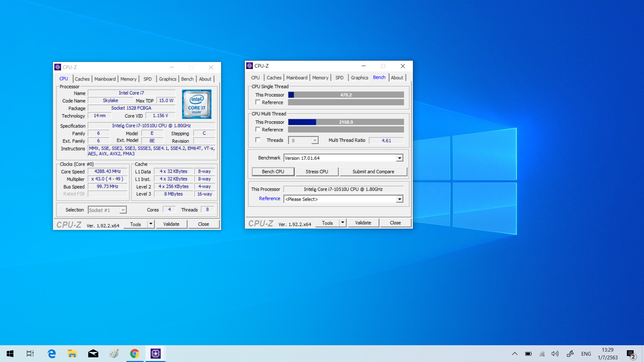
Task: Click the Reference link label
Action: tap(269, 198)
